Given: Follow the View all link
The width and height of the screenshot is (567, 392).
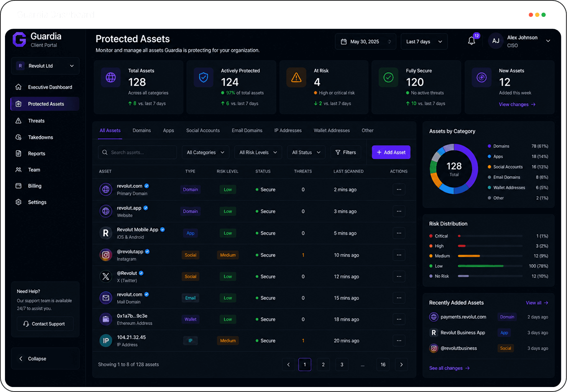Looking at the screenshot, I should coord(537,303).
